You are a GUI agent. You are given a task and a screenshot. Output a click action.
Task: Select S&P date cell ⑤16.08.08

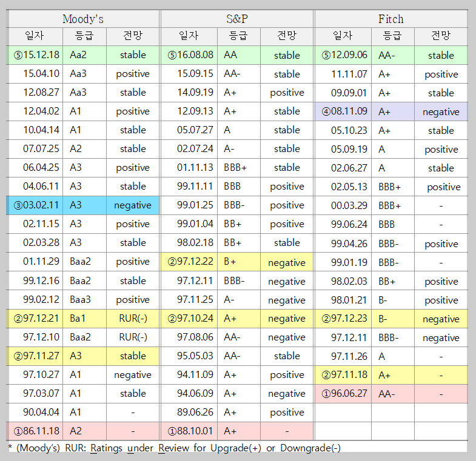point(189,55)
